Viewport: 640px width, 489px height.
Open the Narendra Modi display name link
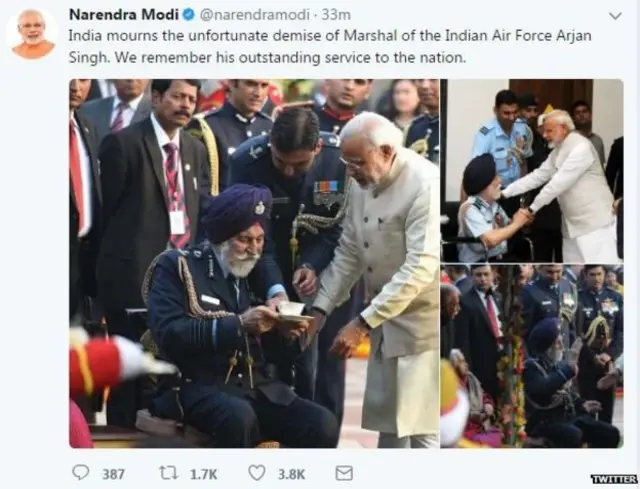(124, 15)
